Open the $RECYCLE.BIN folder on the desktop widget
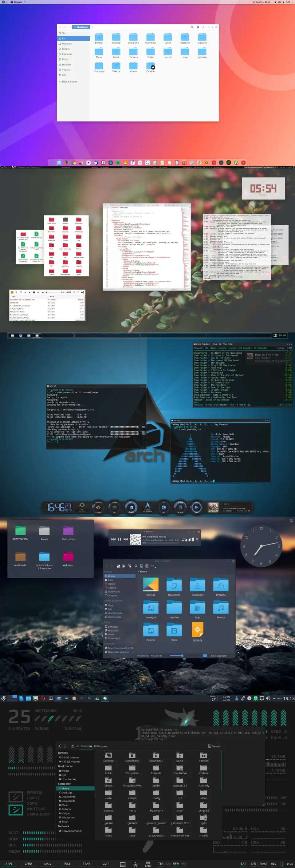The width and height of the screenshot is (295, 868). tap(21, 533)
